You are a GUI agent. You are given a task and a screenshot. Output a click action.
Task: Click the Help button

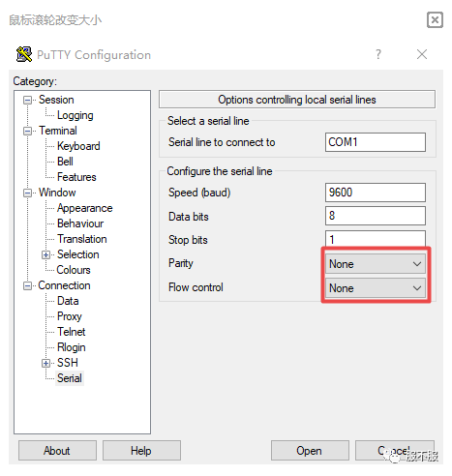pos(141,451)
